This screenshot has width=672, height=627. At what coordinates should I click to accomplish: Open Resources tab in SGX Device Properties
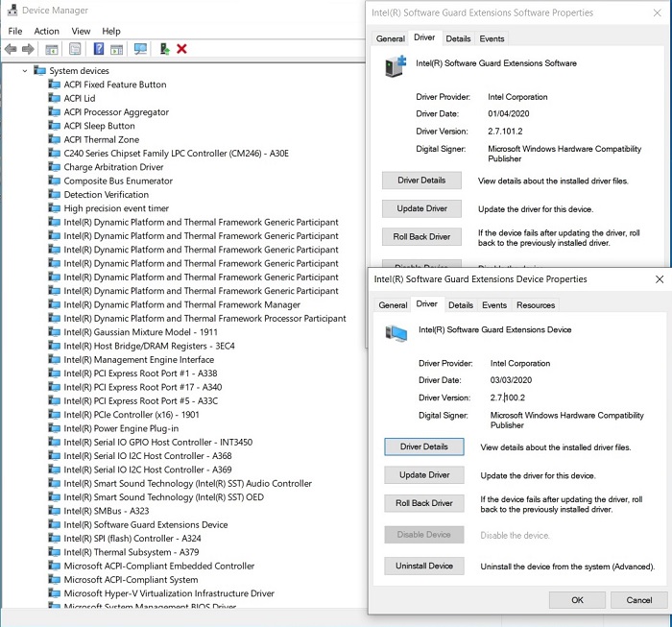[536, 304]
